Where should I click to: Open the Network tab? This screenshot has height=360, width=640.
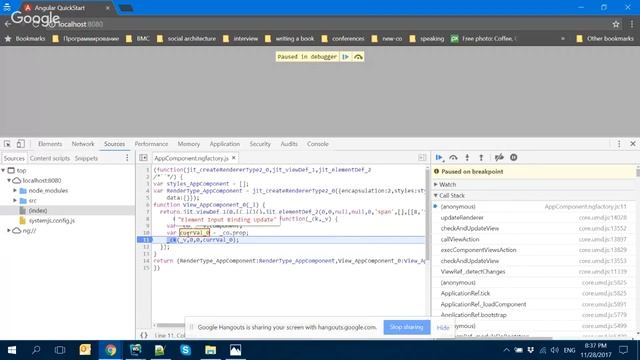point(83,144)
